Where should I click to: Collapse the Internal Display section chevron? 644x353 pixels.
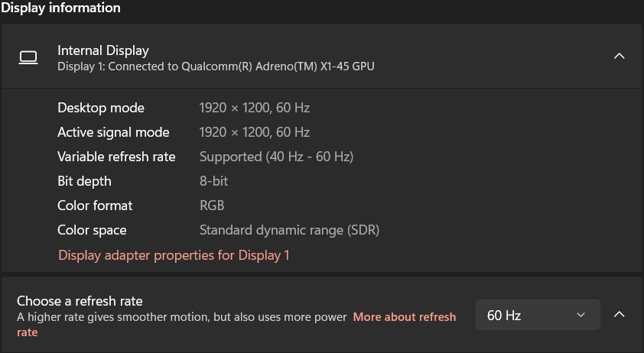pyautogui.click(x=619, y=56)
